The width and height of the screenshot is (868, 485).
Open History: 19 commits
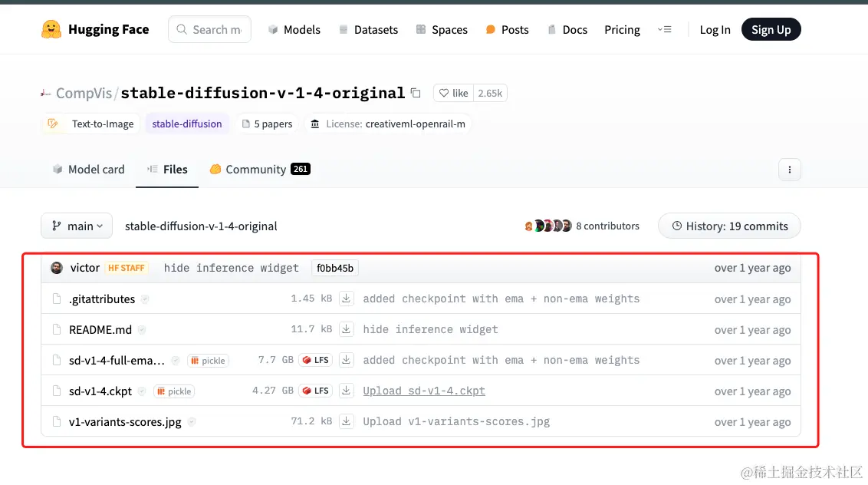(x=730, y=226)
